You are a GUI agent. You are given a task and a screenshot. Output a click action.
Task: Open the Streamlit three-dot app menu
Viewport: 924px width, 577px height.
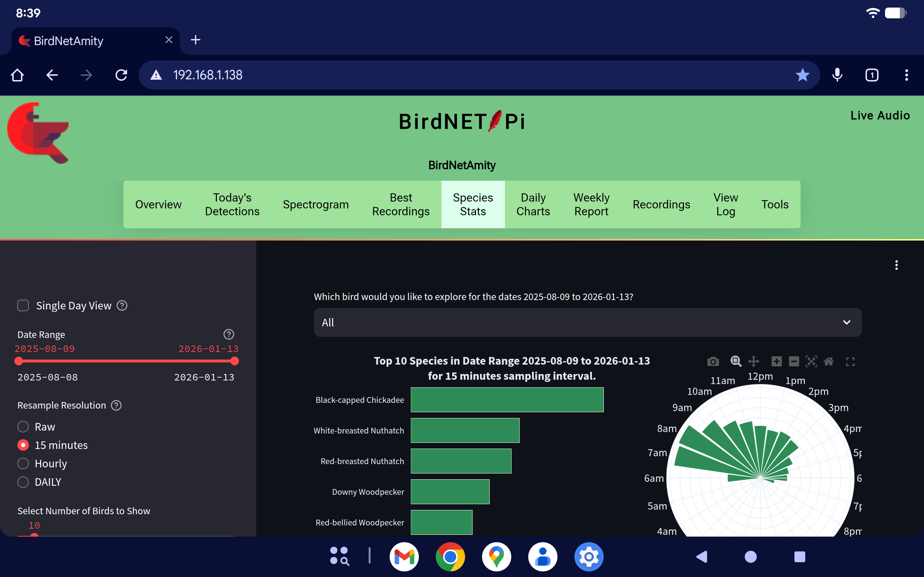tap(896, 265)
